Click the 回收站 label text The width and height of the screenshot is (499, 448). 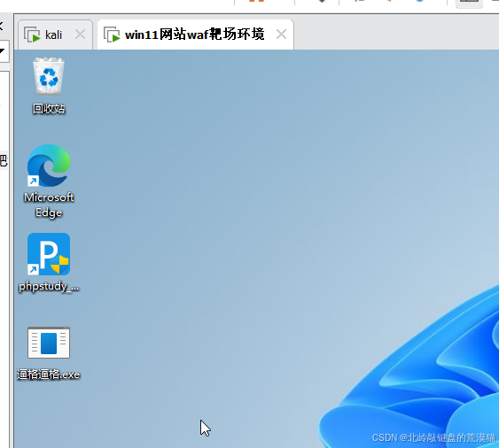[49, 109]
